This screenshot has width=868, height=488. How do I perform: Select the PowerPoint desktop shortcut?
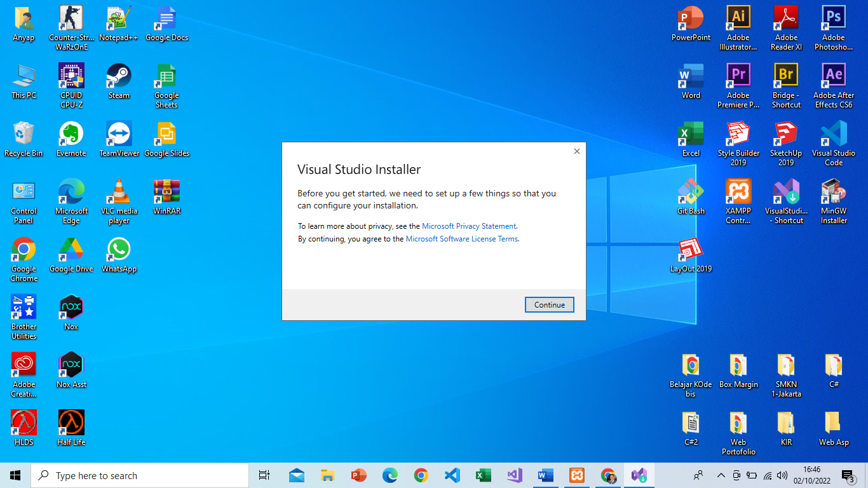691,24
